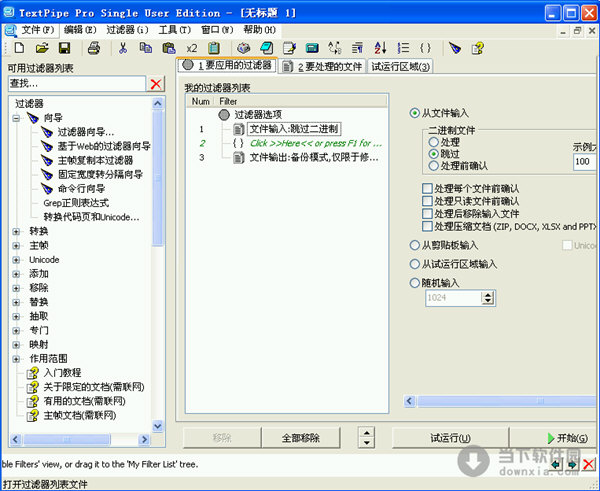Screen dimensions: 600x491
Task: Click the round gear-like toolbar icon
Action: [243, 48]
